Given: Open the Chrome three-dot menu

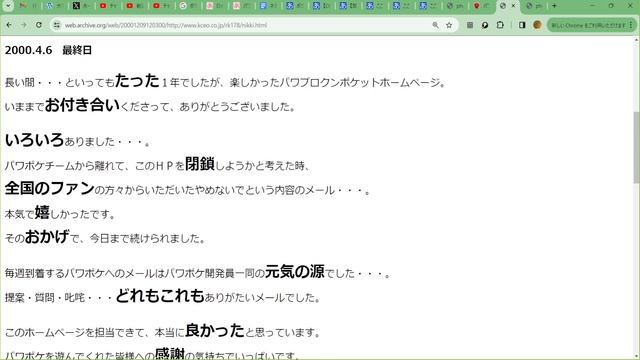Looking at the screenshot, I should point(631,25).
